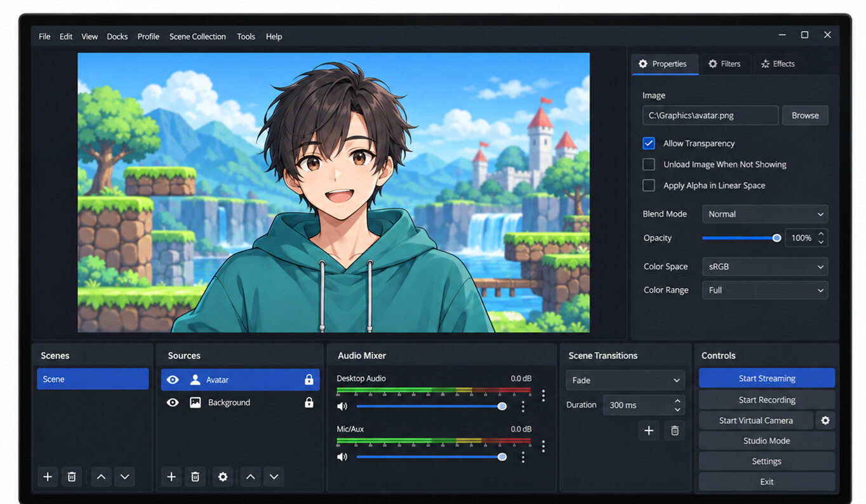Click Start Streaming button
The height and width of the screenshot is (504, 866).
pos(767,378)
